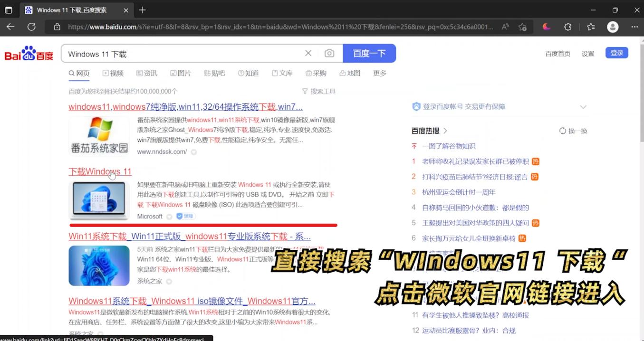
Task: Click the browser profile avatar icon
Action: [613, 27]
